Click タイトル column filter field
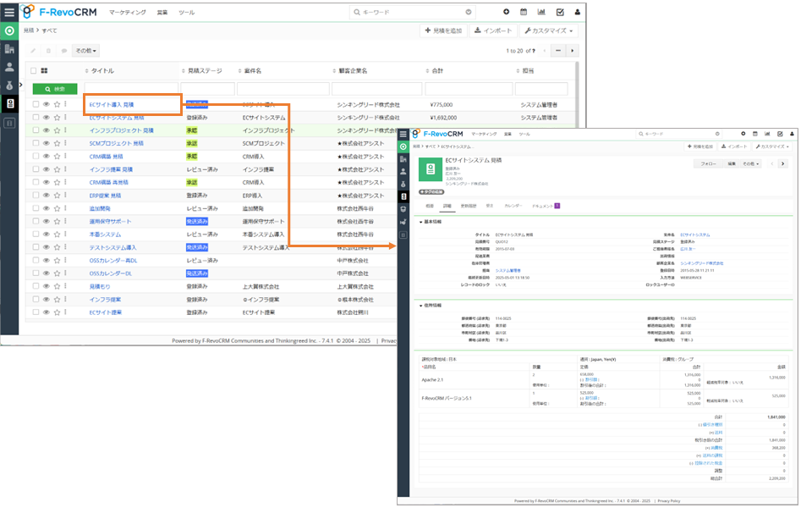The image size is (812, 508). click(x=131, y=89)
